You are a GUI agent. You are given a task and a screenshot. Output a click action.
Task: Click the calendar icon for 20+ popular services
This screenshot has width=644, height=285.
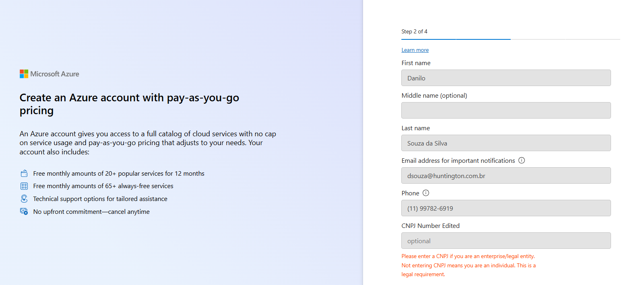24,173
